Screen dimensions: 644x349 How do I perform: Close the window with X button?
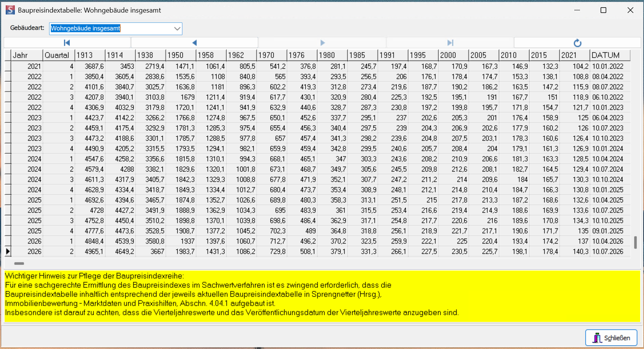630,10
